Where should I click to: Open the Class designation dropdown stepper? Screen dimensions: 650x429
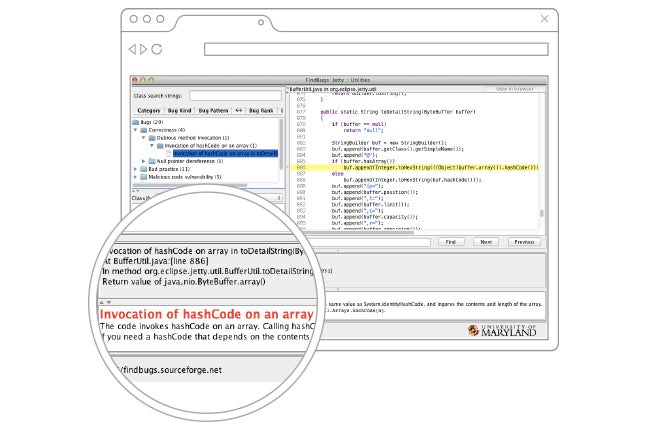(279, 198)
